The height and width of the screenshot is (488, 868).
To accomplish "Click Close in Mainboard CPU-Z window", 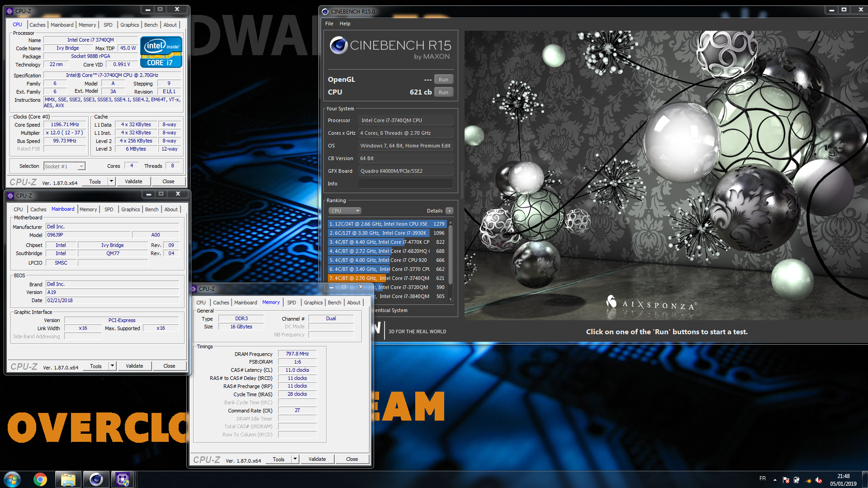I will [x=169, y=366].
